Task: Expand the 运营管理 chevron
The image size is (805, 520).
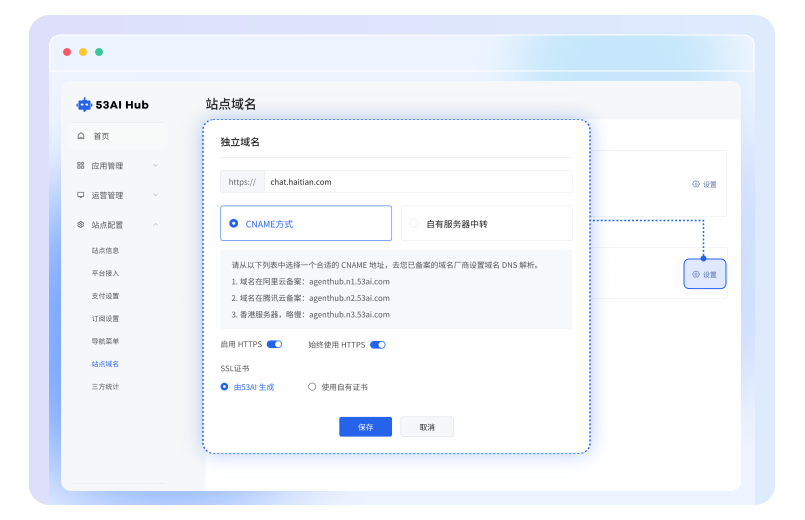Action: click(156, 195)
